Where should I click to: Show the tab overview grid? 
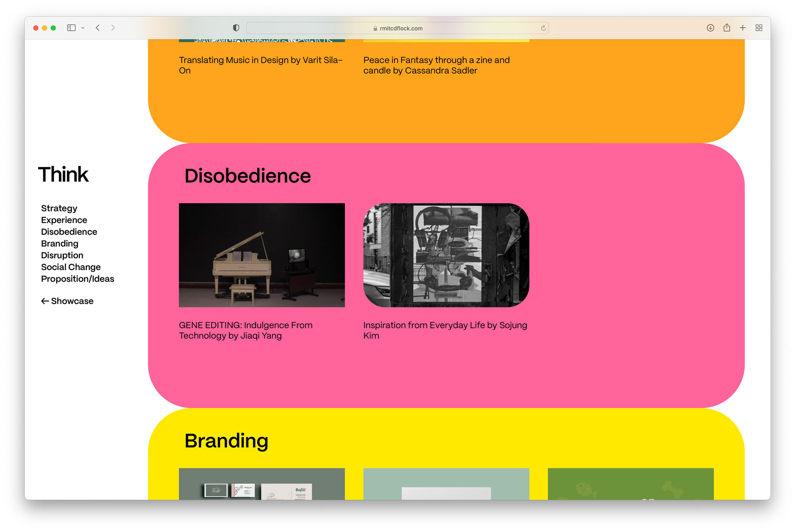tap(759, 28)
